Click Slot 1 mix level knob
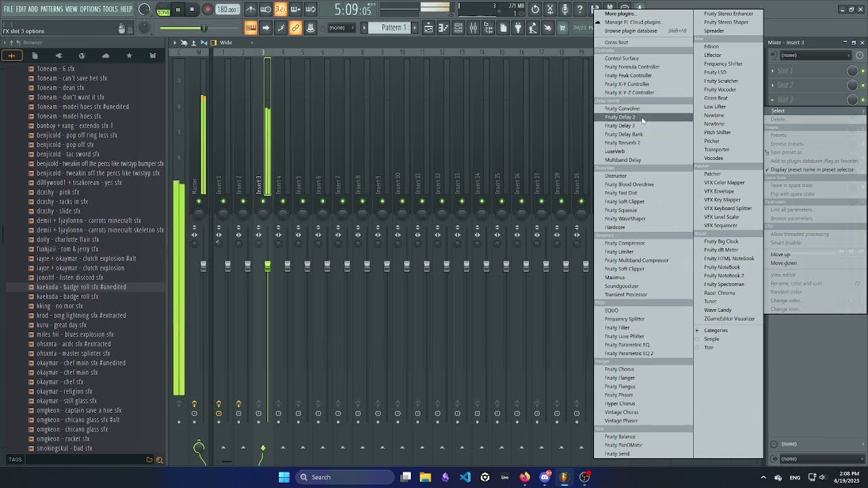This screenshot has width=868, height=488. [852, 71]
